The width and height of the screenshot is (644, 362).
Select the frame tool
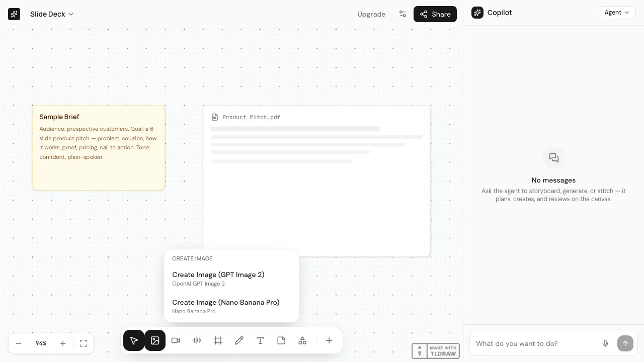218,340
